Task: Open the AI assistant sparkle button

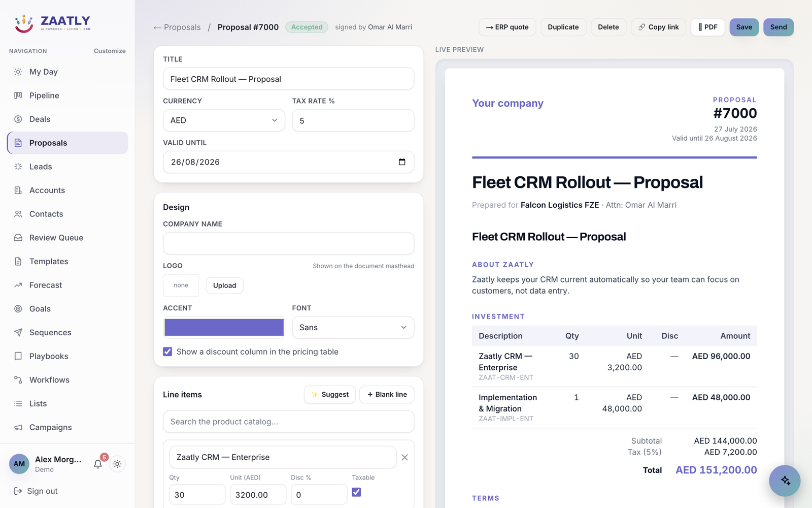Action: tap(785, 481)
